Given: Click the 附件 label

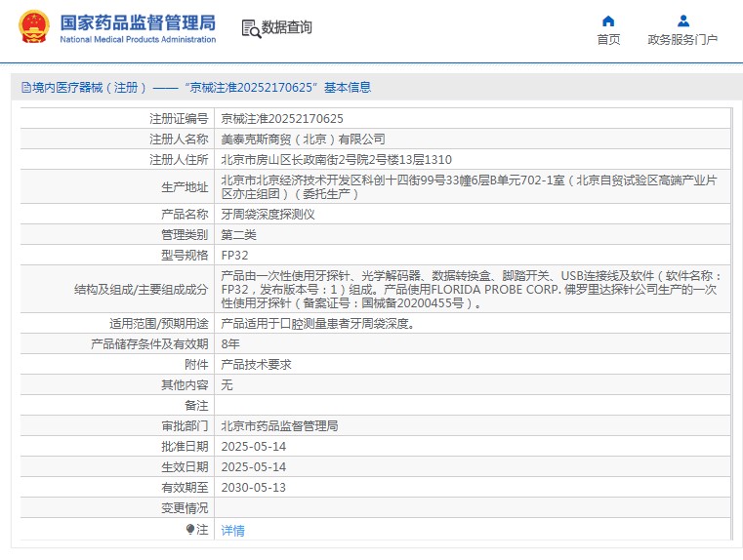Looking at the screenshot, I should [x=196, y=364].
